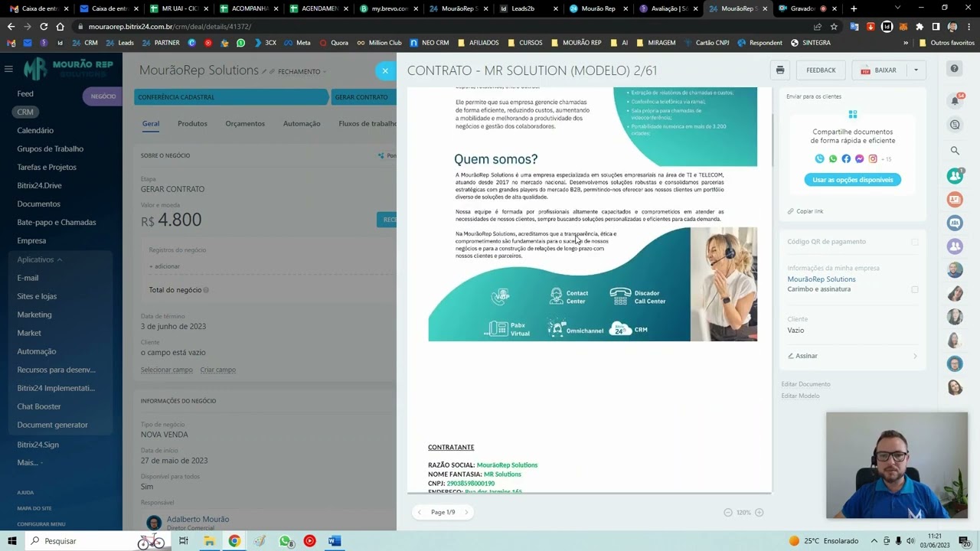Open File Explorer from the taskbar
980x551 pixels.
[209, 541]
